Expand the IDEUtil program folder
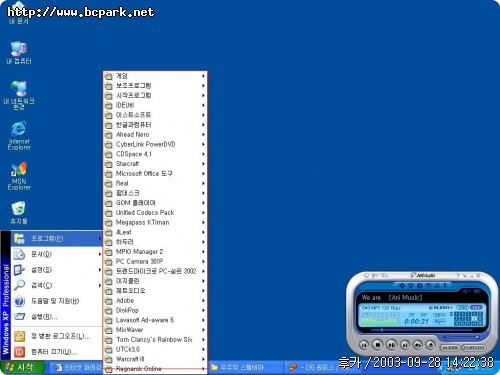 [x=155, y=105]
